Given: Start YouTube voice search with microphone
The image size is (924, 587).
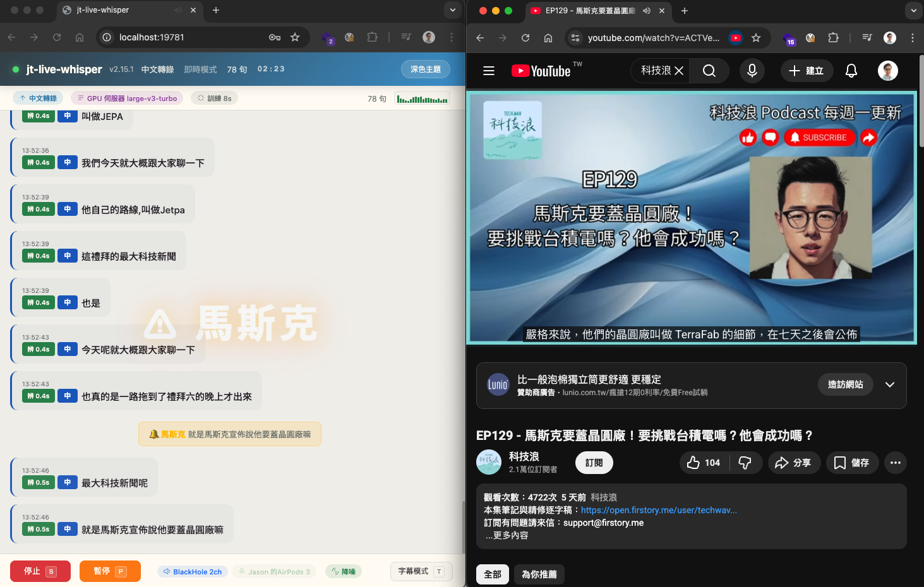Looking at the screenshot, I should [x=752, y=71].
